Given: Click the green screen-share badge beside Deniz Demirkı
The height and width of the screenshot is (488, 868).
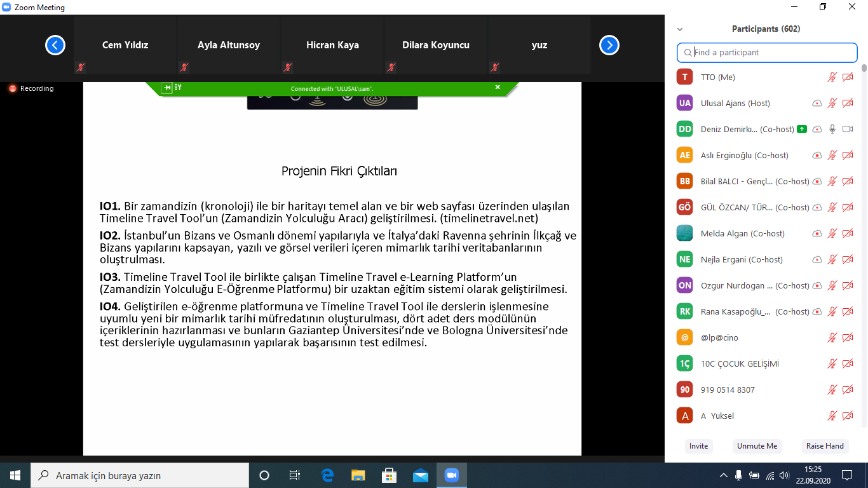Looking at the screenshot, I should (x=802, y=129).
